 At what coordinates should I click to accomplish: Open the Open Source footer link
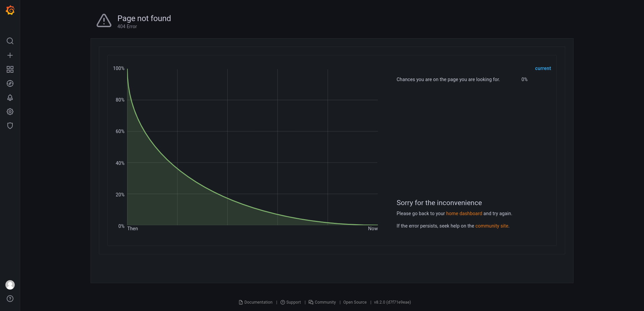355,302
